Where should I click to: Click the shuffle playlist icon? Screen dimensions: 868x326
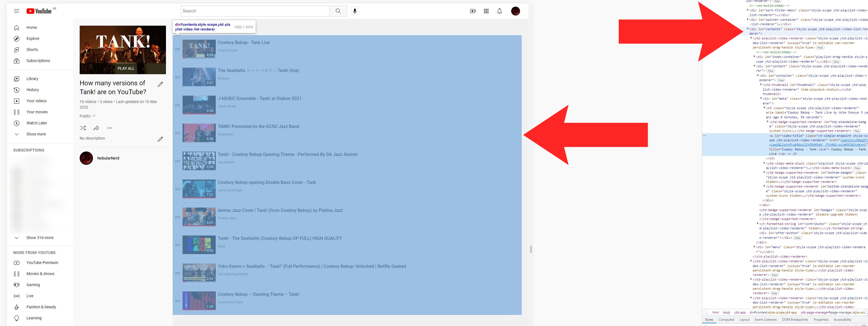(x=83, y=128)
